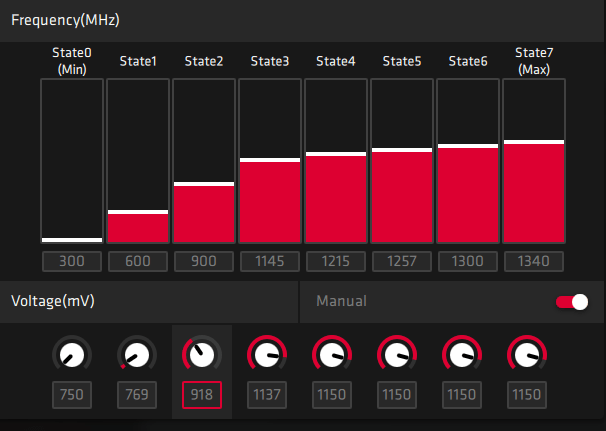606x431 pixels.
Task: Click the State6 frequency bar
Action: pyautogui.click(x=468, y=161)
